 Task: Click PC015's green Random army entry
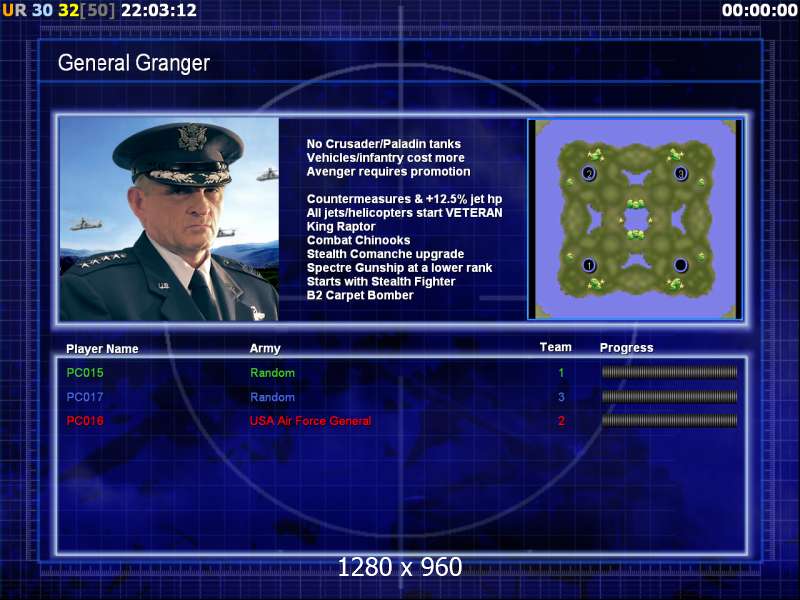(x=272, y=373)
